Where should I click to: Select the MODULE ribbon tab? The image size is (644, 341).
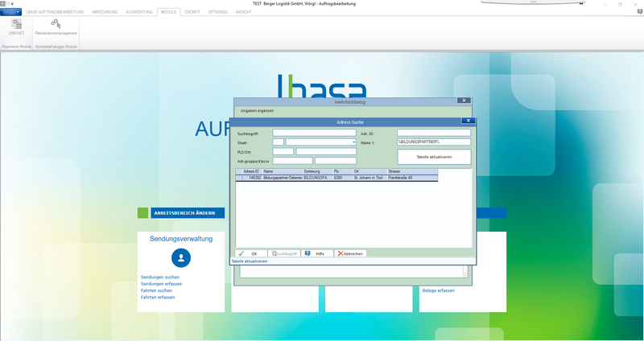[x=168, y=12]
